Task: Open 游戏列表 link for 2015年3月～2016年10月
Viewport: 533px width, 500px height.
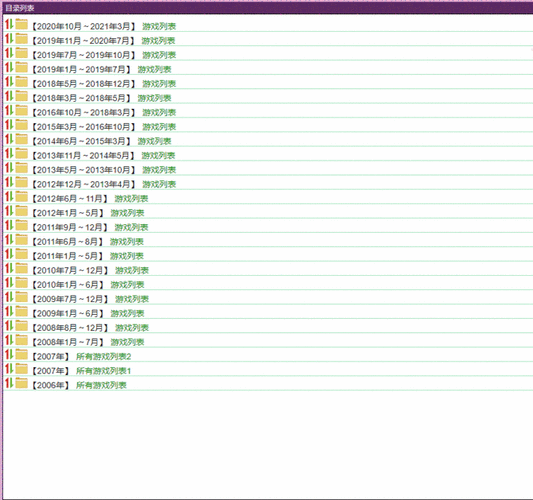Action: coord(159,127)
